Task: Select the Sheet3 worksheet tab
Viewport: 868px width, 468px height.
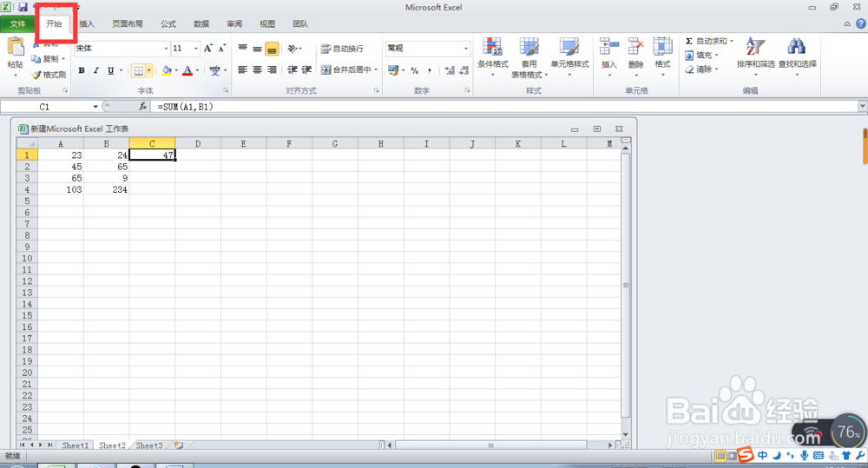Action: click(x=149, y=445)
